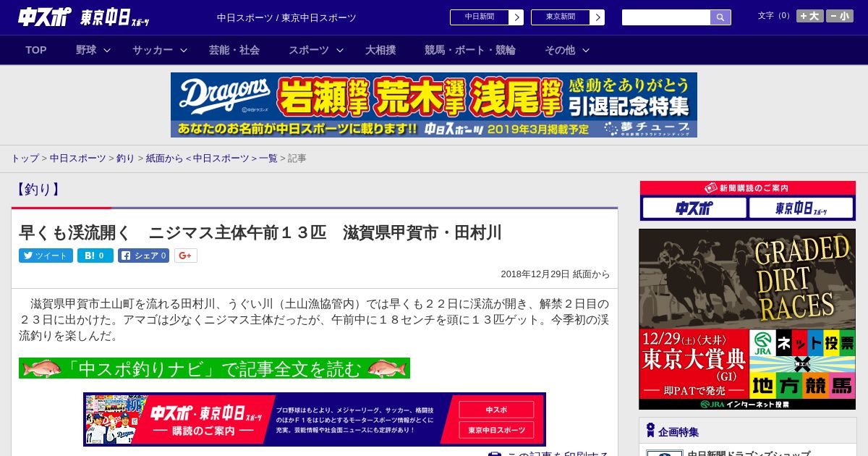
Task: Click 中スポ in sidebar 新聞購読のご案内 box
Action: (694, 208)
